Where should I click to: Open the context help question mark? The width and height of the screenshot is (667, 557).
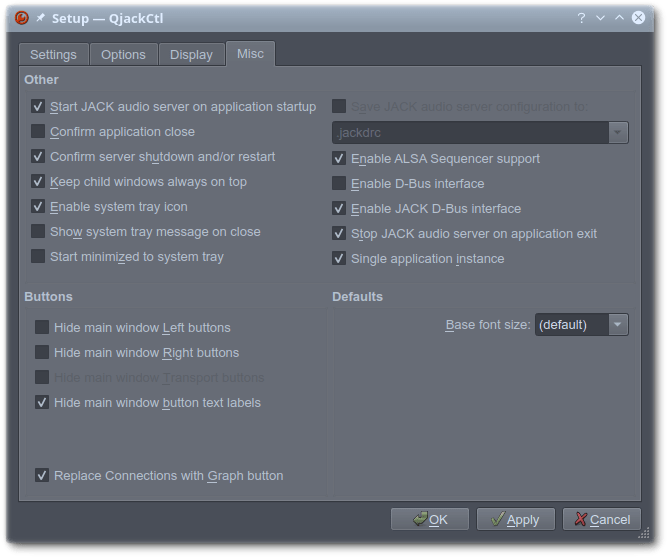click(x=581, y=18)
